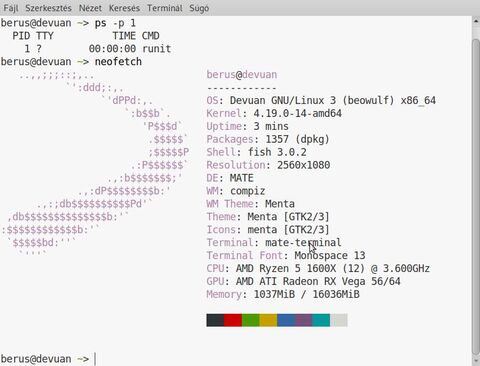Screen dimensions: 480x366
Task: Open the Nézet menu
Action: (90, 8)
